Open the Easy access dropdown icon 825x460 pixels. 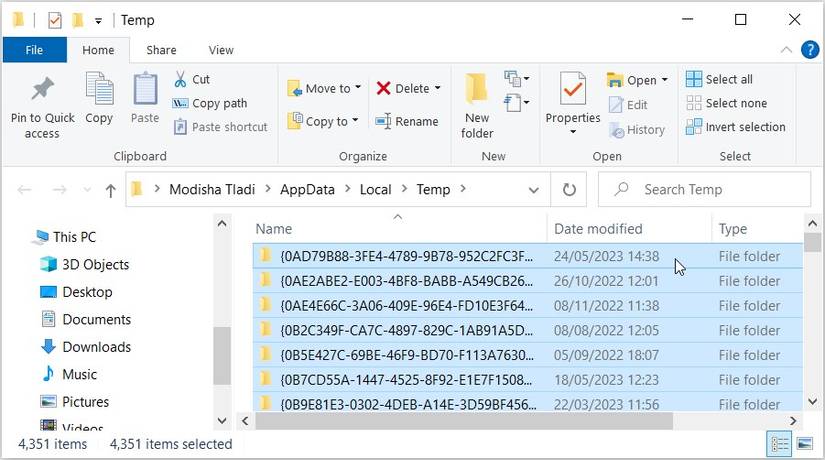(516, 103)
